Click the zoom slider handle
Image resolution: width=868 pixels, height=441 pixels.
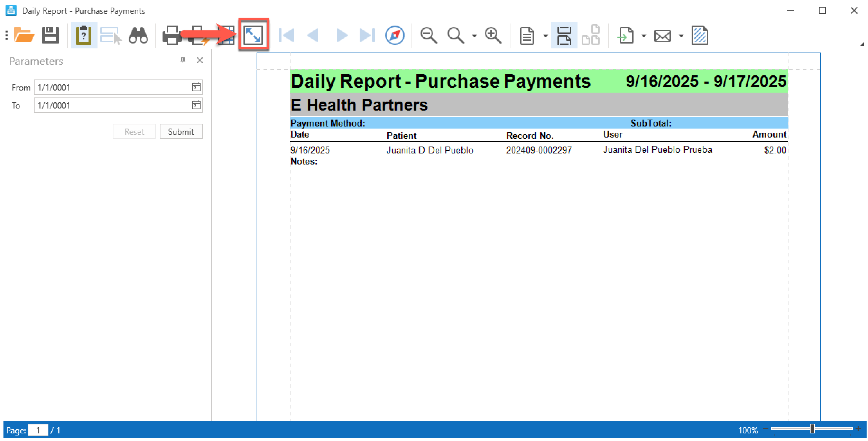click(x=812, y=429)
